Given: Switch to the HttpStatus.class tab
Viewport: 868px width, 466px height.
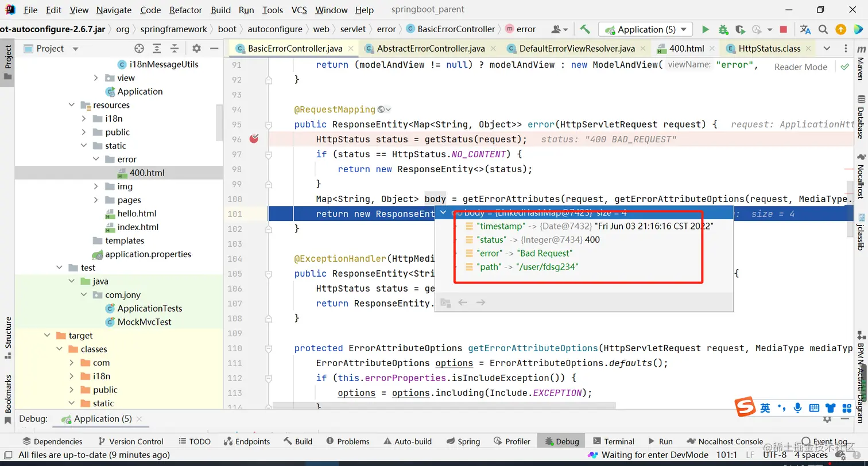Looking at the screenshot, I should tap(769, 48).
